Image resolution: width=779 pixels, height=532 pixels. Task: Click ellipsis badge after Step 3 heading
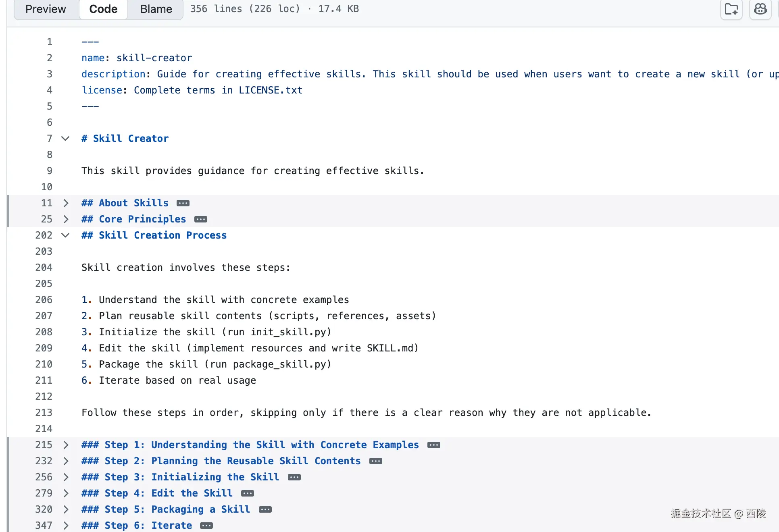[294, 477]
